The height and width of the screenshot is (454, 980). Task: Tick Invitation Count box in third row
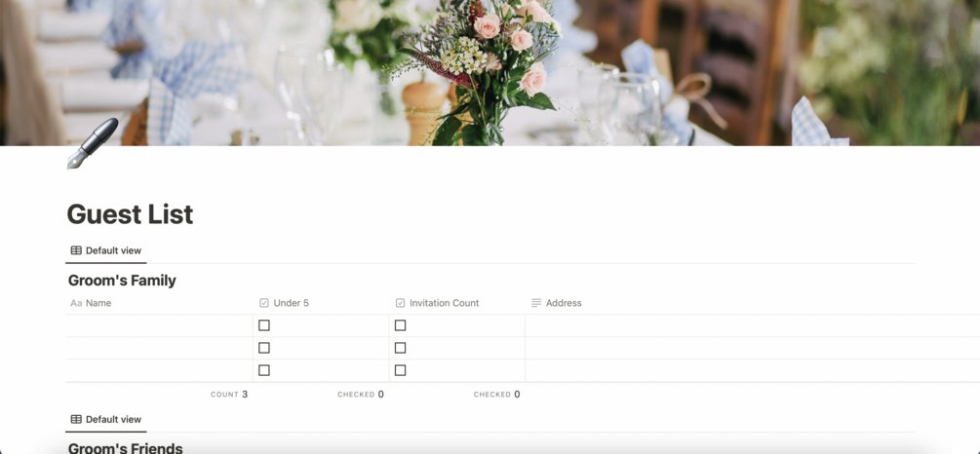400,370
